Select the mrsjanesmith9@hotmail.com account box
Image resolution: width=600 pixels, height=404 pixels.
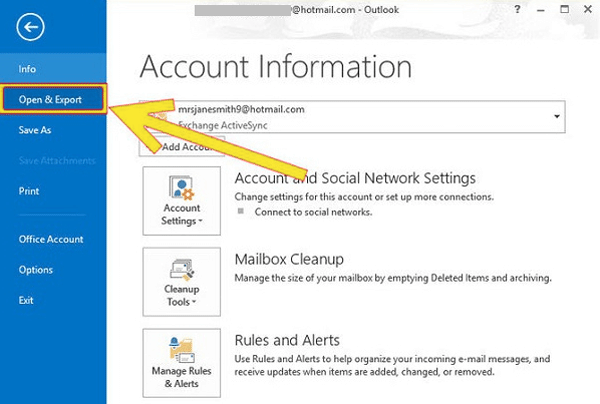(x=352, y=117)
